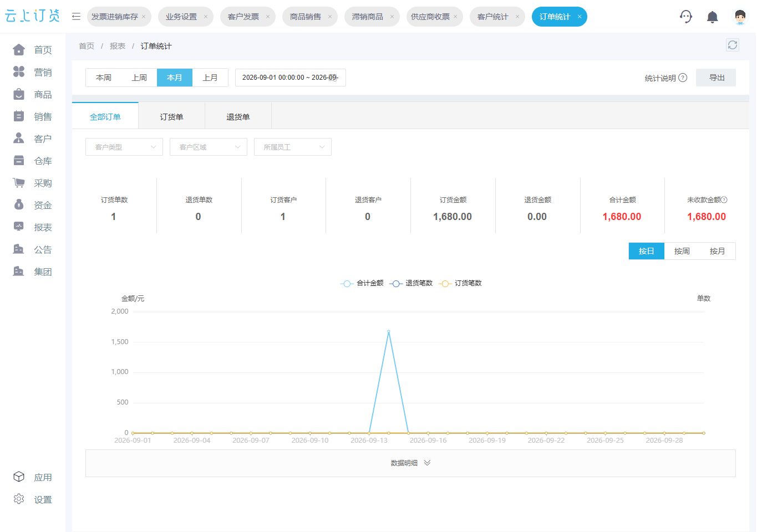Go to 首页 in the sidebar
The height and width of the screenshot is (532, 757).
pyautogui.click(x=33, y=50)
